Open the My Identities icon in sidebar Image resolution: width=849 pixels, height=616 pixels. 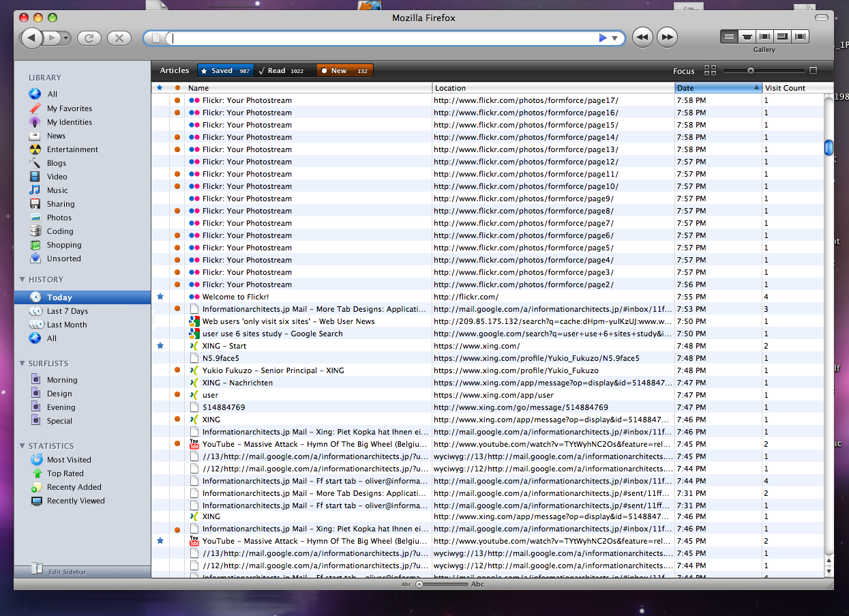[35, 121]
